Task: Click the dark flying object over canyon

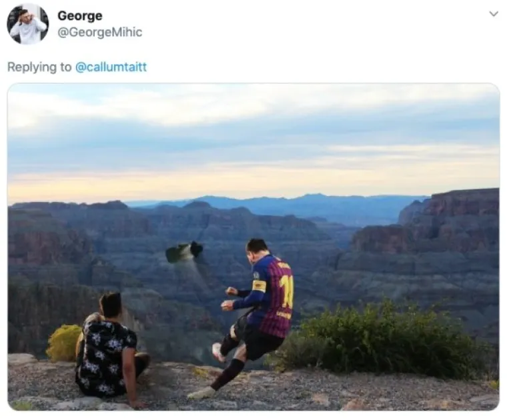Action: point(184,252)
